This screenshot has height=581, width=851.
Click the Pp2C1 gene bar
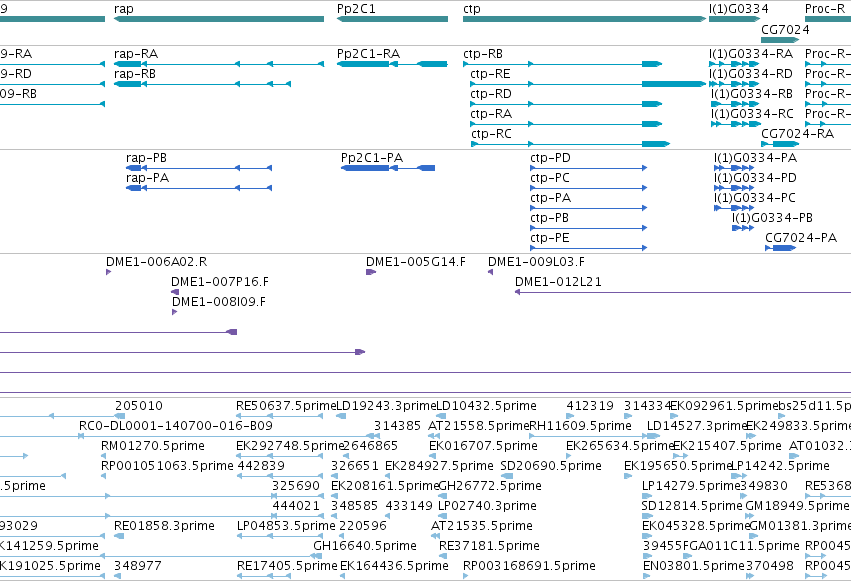pyautogui.click(x=392, y=19)
